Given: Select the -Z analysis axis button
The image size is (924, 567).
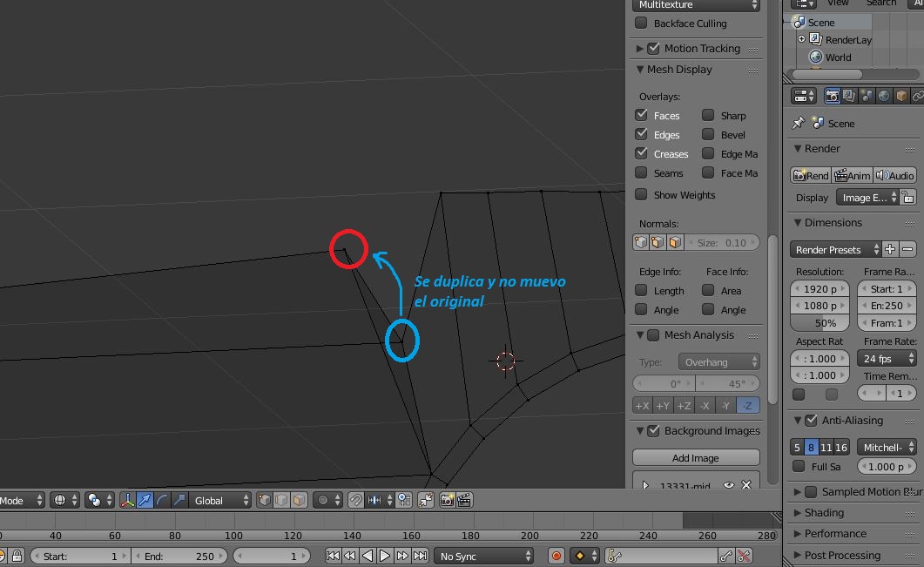Looking at the screenshot, I should (x=748, y=406).
